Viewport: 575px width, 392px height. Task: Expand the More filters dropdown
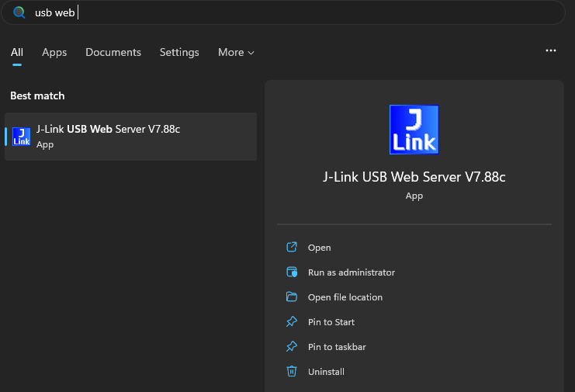point(236,52)
